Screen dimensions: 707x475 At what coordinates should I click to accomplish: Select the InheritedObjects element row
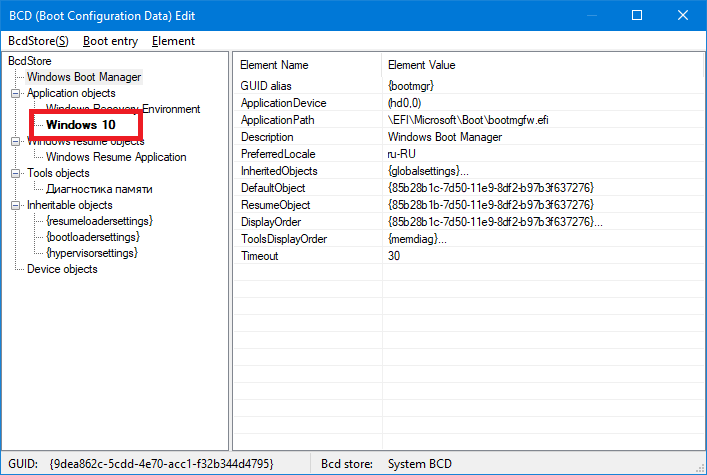[x=469, y=171]
